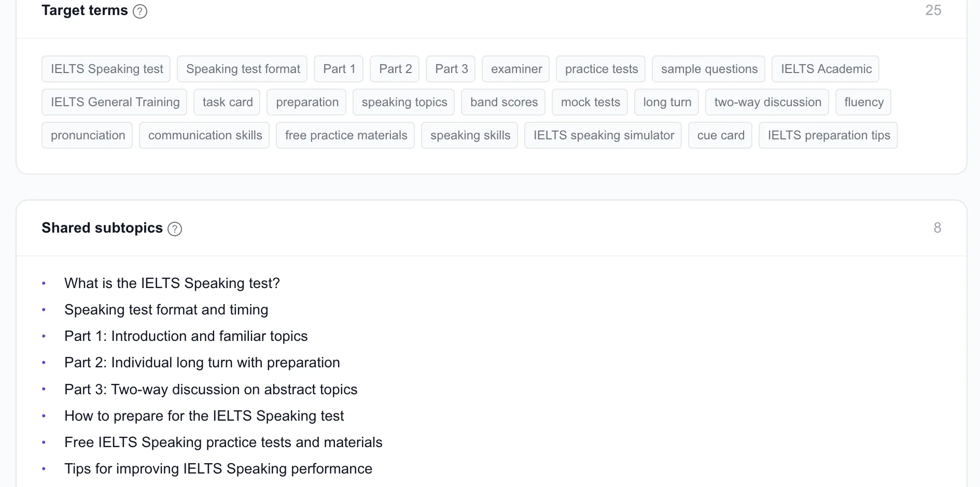
Task: Select the 'pronunciation' term chip
Action: 88,135
